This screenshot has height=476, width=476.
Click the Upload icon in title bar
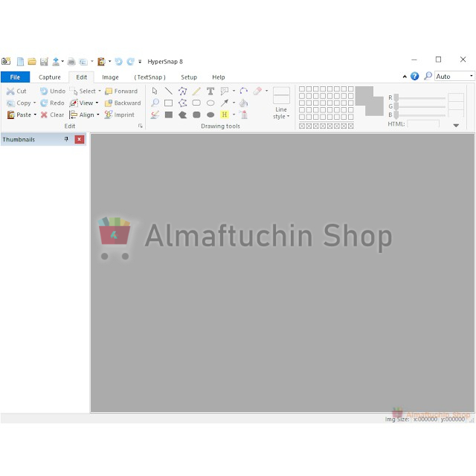coord(56,62)
